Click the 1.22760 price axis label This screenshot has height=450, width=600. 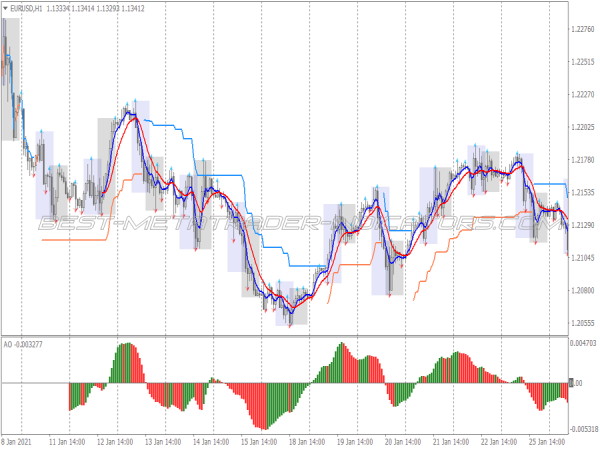(x=583, y=29)
